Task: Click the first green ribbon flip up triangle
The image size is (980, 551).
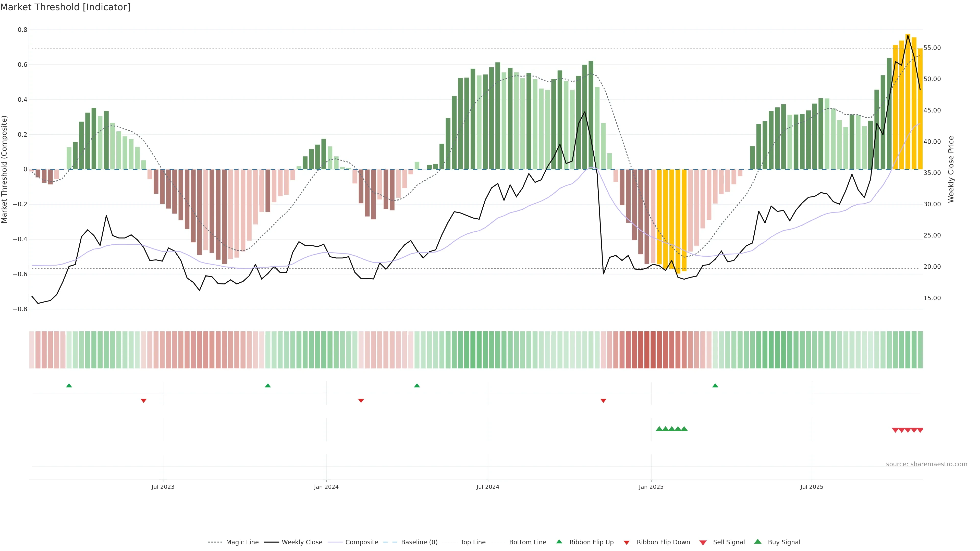Action: tap(69, 386)
